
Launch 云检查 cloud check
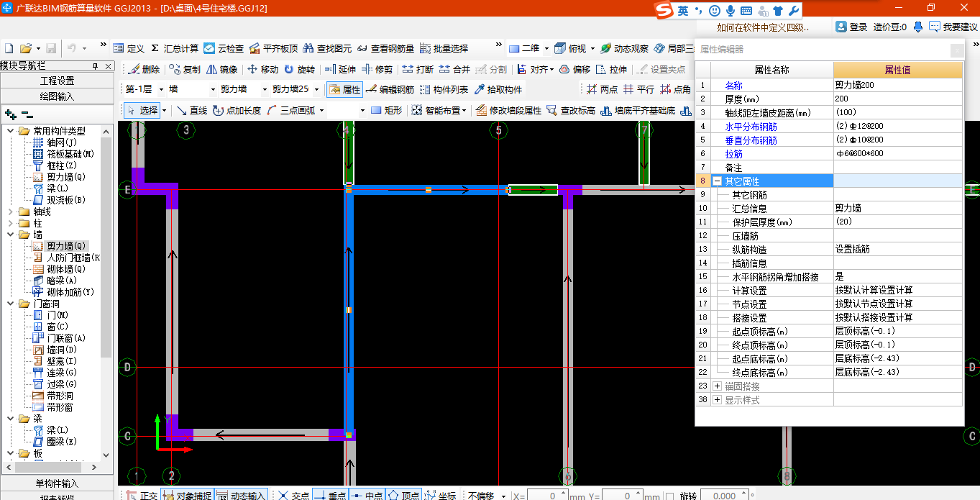pos(224,48)
